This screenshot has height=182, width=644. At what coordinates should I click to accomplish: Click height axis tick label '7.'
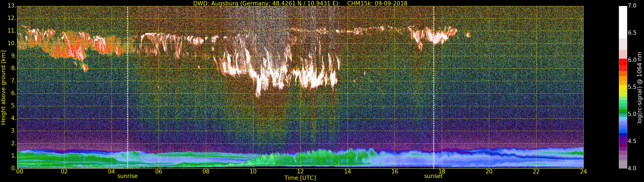(x=14, y=81)
